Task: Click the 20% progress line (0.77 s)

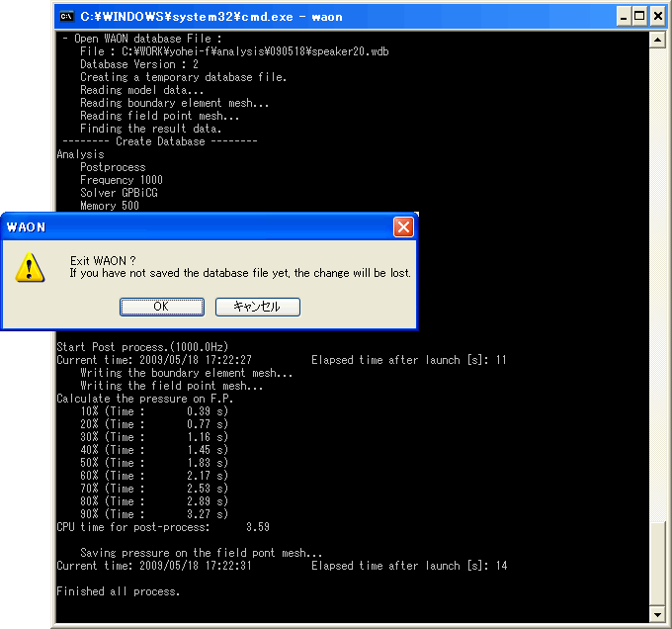Action: pos(154,424)
